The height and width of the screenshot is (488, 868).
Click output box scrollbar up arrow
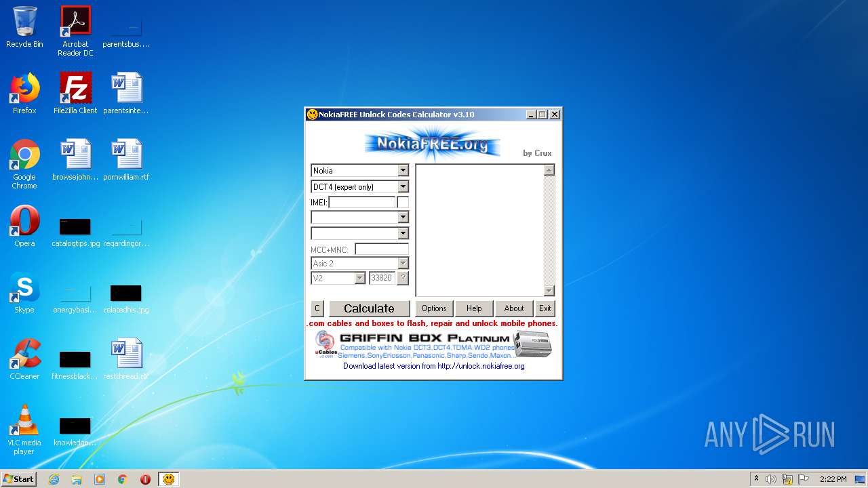click(549, 170)
